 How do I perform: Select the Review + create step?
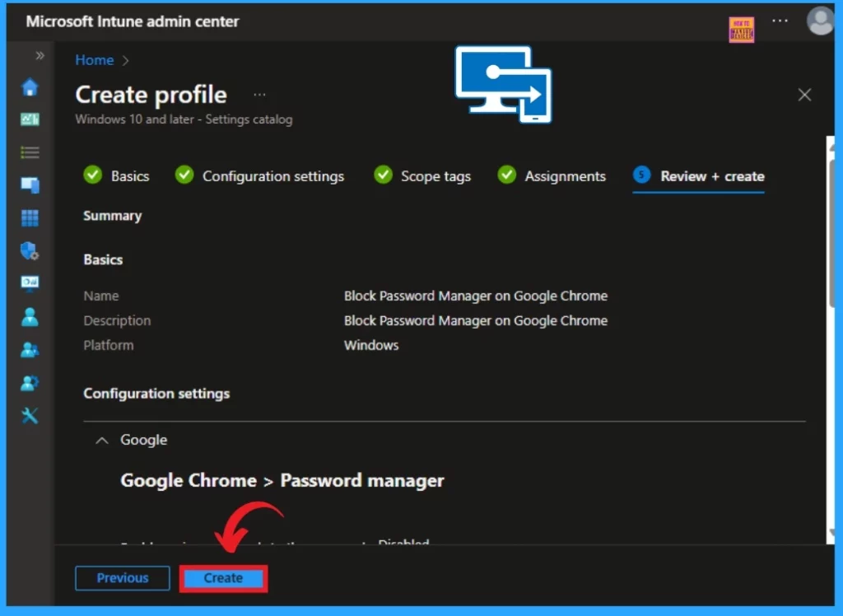[x=698, y=175]
